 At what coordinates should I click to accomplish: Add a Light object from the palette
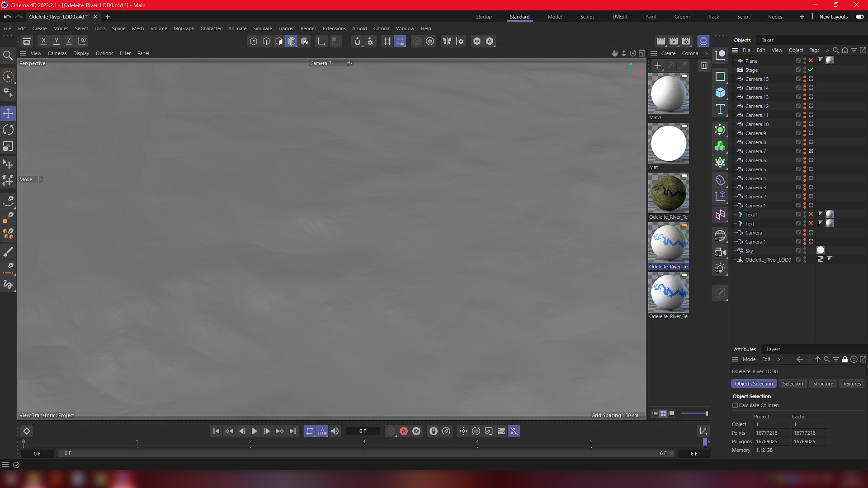(x=720, y=268)
